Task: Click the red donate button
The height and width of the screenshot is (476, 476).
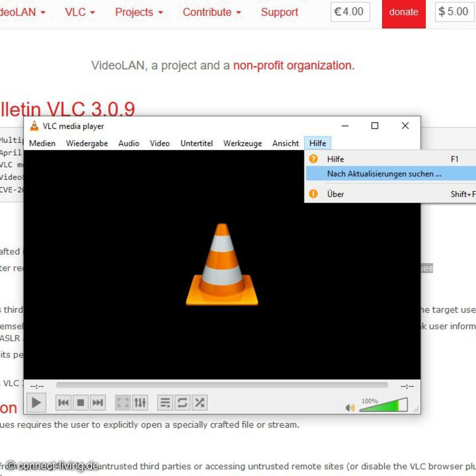Action: tap(403, 12)
